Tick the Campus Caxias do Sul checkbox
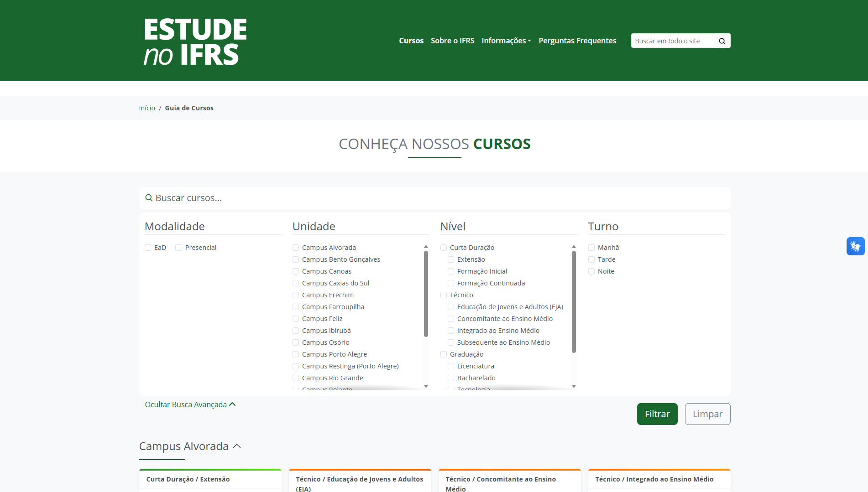 (296, 283)
